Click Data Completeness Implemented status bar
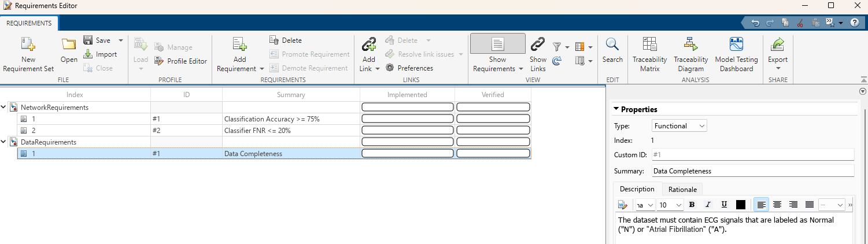The height and width of the screenshot is (244, 868). [x=407, y=153]
